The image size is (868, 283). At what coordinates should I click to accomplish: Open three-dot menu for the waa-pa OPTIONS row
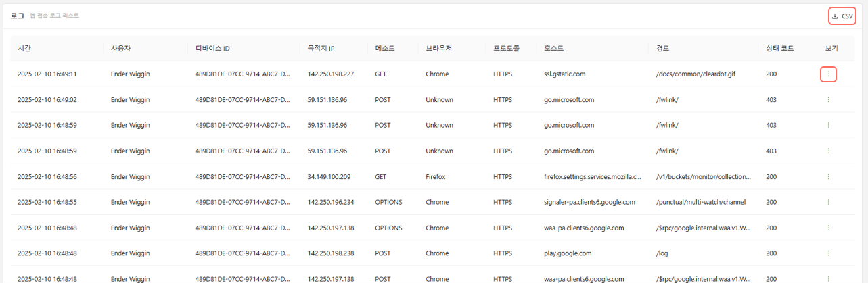[828, 228]
